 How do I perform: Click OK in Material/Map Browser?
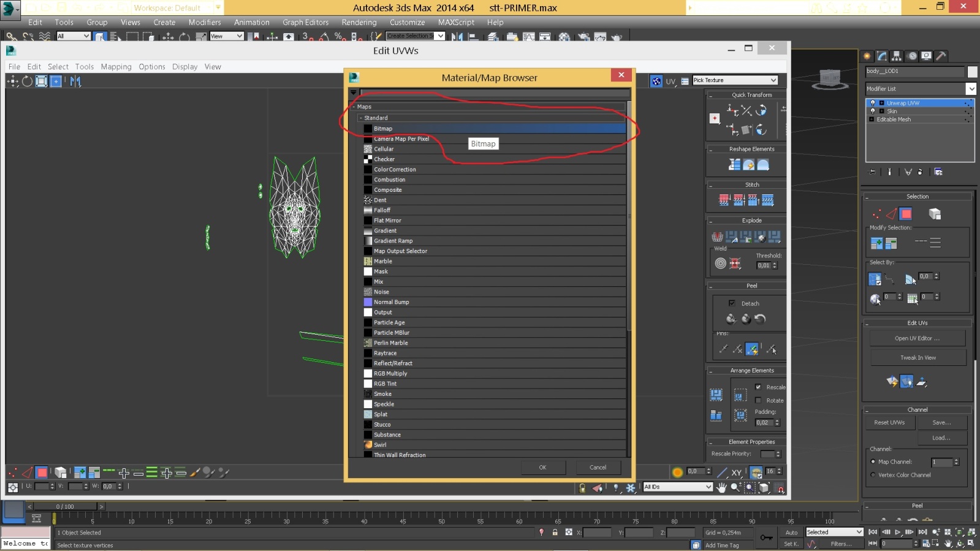(542, 467)
